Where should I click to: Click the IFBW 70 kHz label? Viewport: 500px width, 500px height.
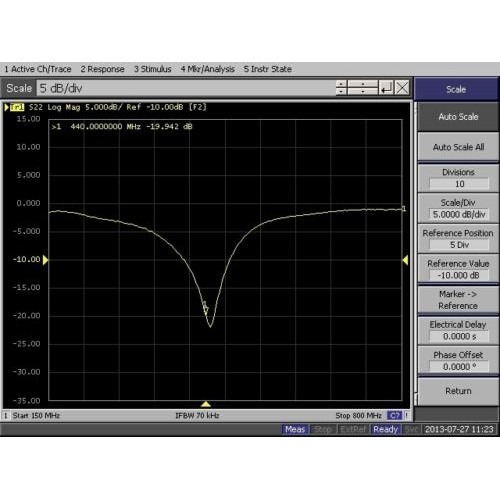click(x=197, y=416)
